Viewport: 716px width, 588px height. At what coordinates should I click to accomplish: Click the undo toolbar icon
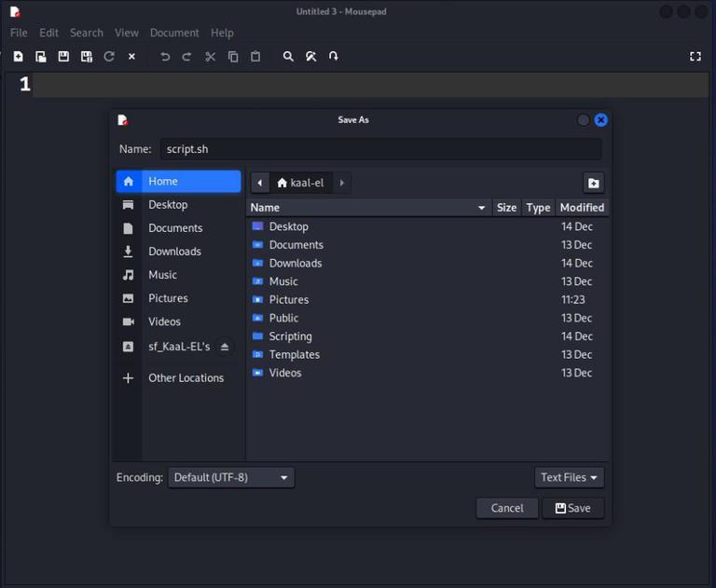pos(165,56)
